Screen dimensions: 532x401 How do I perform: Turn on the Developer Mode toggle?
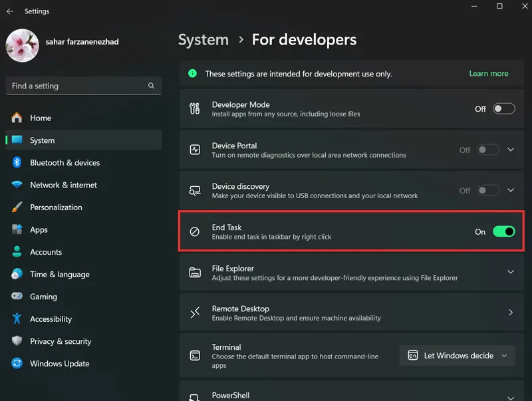[504, 108]
